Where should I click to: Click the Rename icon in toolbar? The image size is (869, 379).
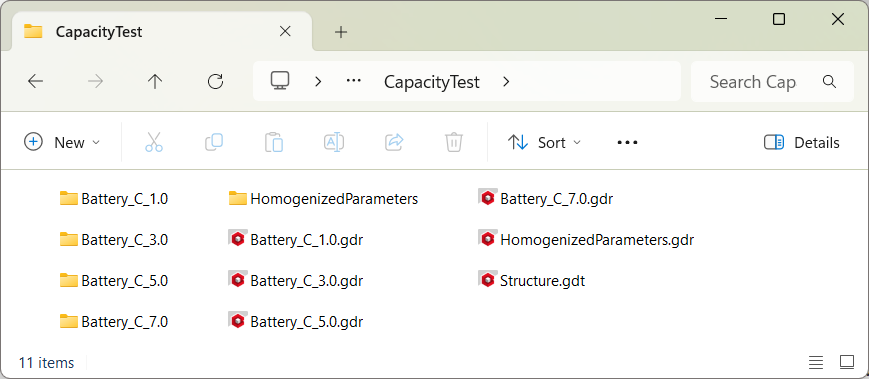(x=334, y=142)
